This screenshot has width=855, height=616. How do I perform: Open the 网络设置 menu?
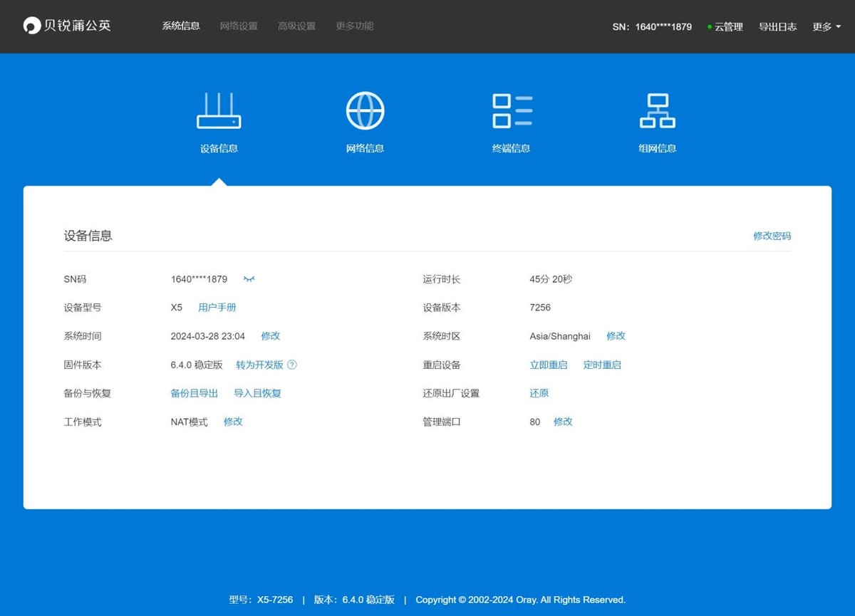(x=239, y=26)
